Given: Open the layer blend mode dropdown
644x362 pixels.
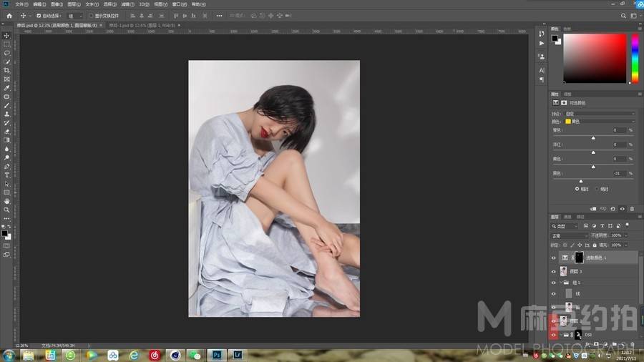Looking at the screenshot, I should pyautogui.click(x=570, y=235).
